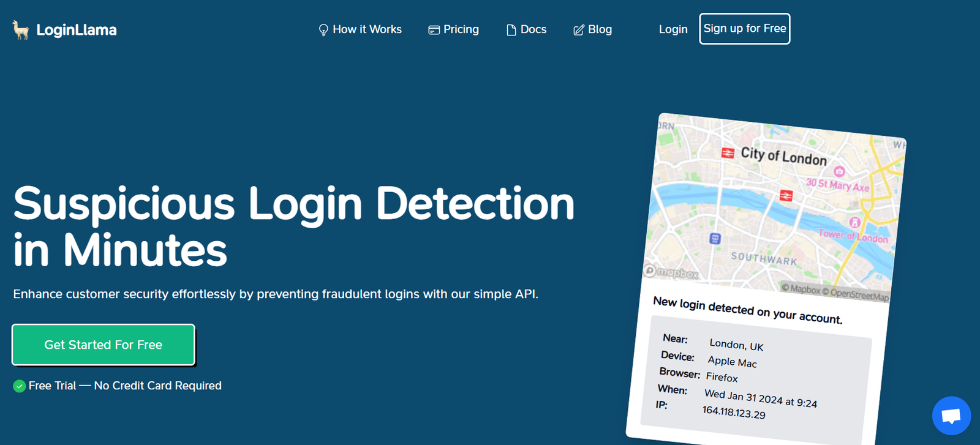Go to the Pricing page
Image resolution: width=980 pixels, height=445 pixels.
461,29
